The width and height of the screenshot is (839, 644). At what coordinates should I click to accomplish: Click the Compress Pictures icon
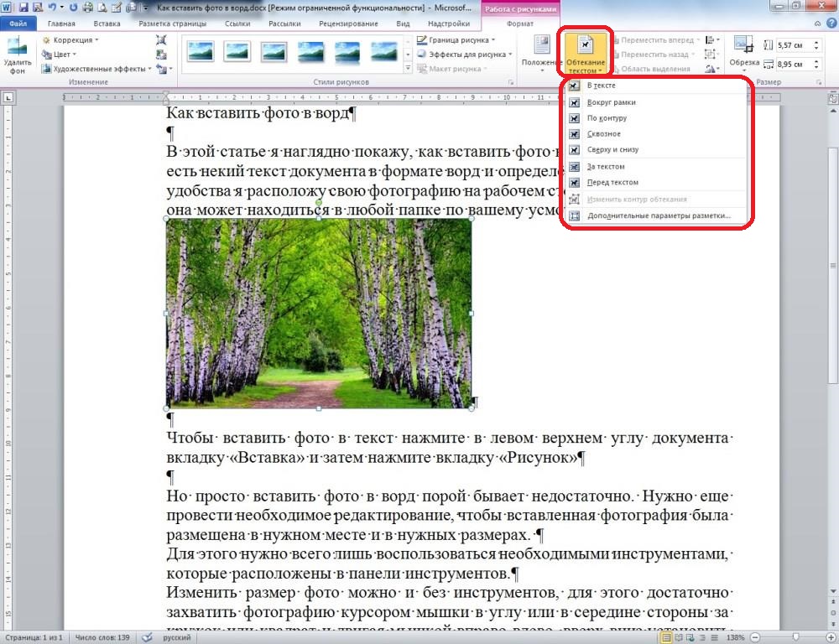pyautogui.click(x=161, y=40)
